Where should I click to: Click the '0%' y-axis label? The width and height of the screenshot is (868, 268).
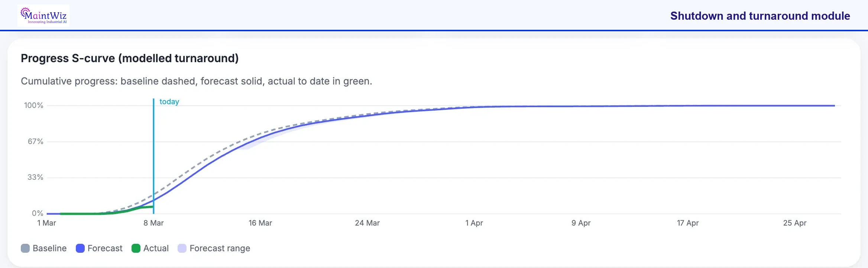point(38,213)
